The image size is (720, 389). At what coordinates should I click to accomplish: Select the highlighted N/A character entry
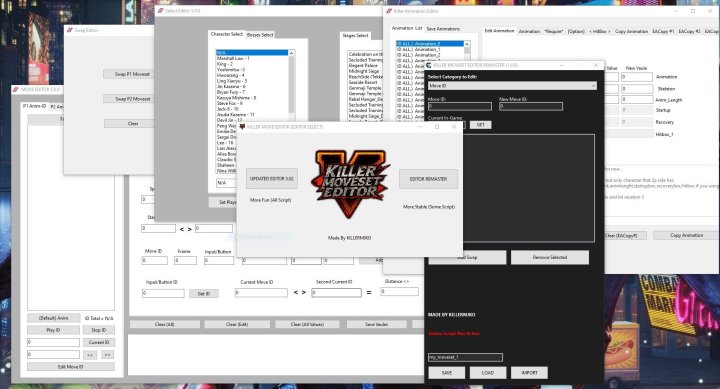click(x=252, y=53)
